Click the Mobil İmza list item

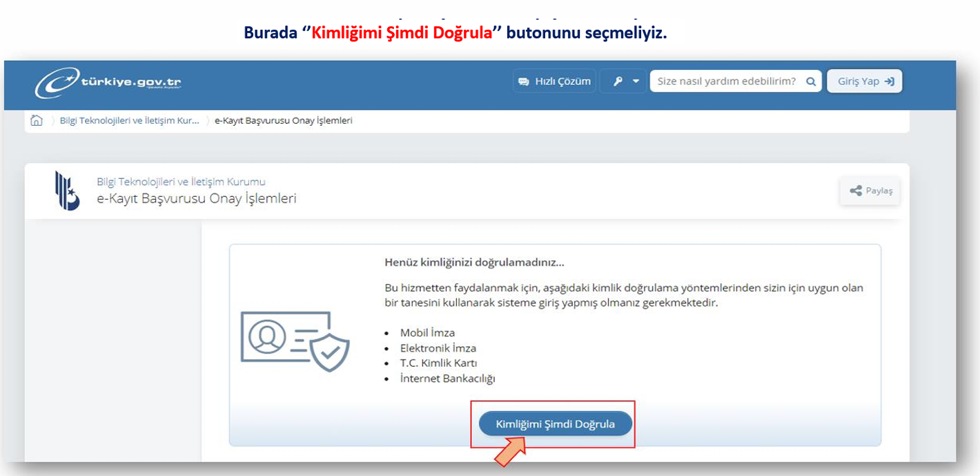(x=427, y=333)
